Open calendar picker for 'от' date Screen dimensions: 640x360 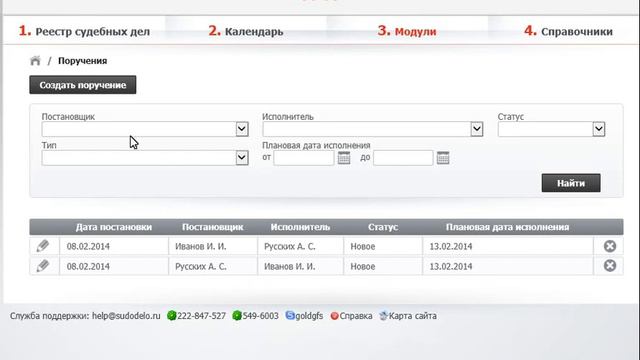pyautogui.click(x=344, y=158)
